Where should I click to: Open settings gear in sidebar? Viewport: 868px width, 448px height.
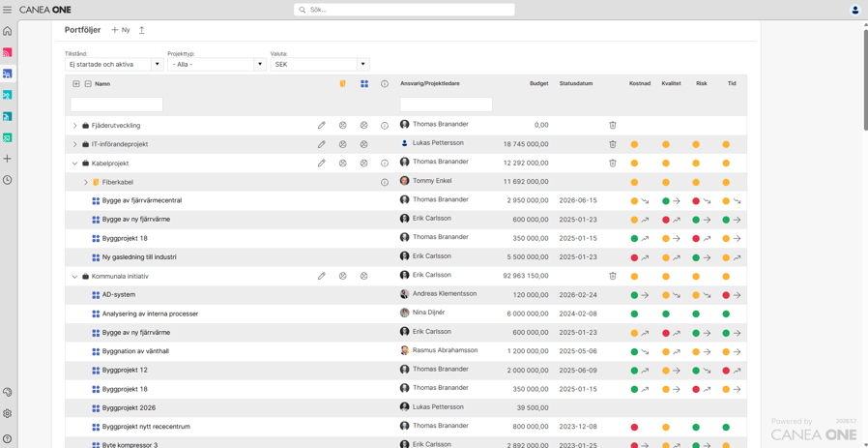7,413
